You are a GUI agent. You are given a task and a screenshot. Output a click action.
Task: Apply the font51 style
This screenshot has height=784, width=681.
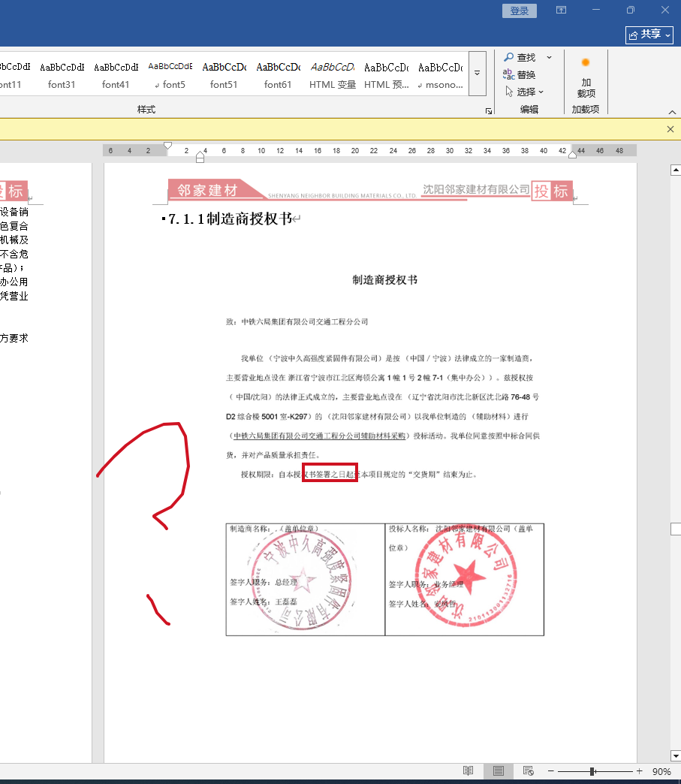[x=224, y=75]
